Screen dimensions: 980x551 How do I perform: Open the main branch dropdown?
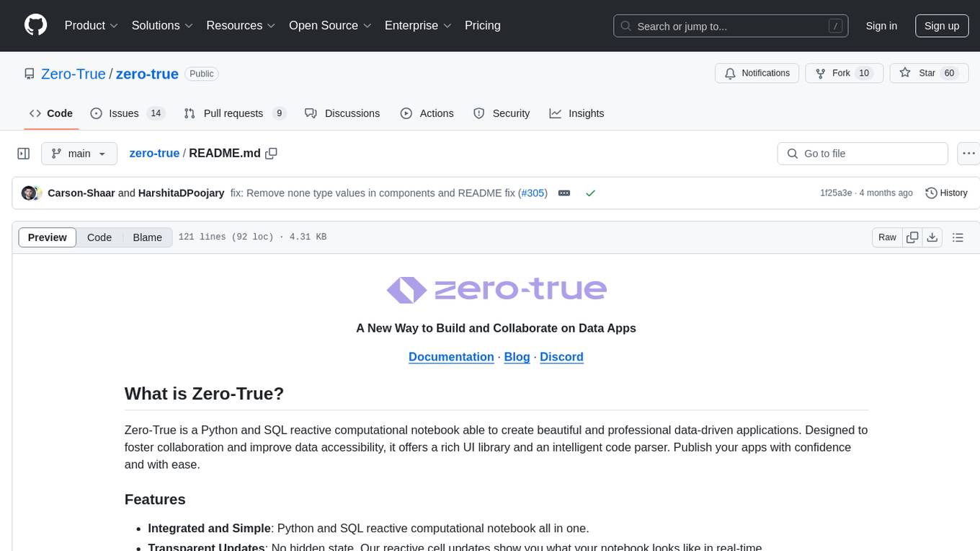79,154
